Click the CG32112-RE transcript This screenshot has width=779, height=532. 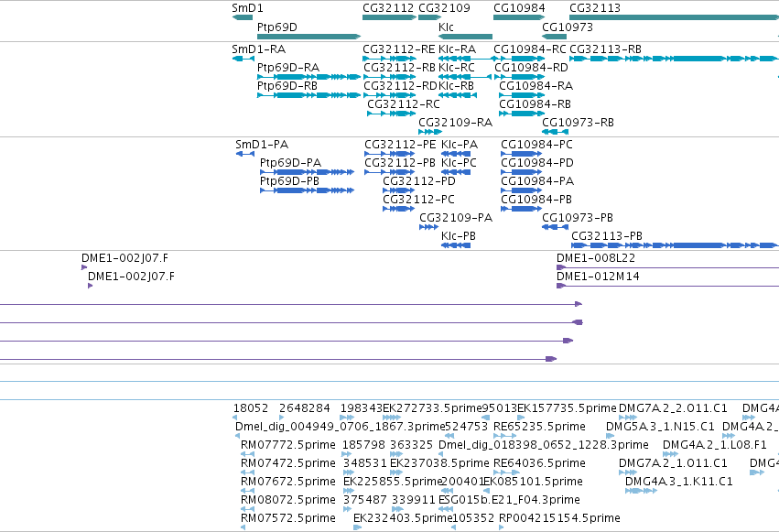pyautogui.click(x=390, y=59)
